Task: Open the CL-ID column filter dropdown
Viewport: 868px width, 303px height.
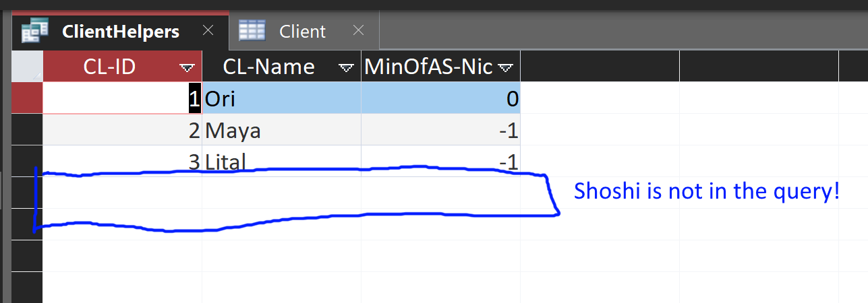Action: click(x=187, y=67)
